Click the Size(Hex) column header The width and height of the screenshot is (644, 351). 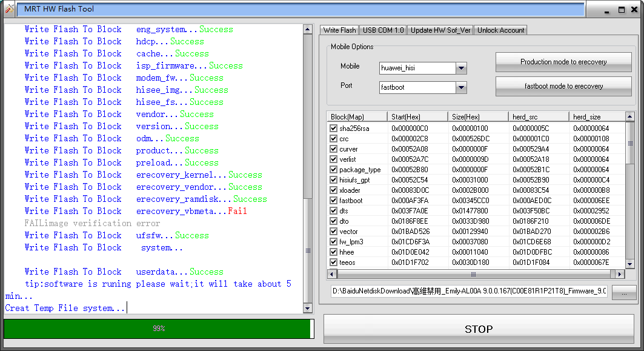(478, 117)
